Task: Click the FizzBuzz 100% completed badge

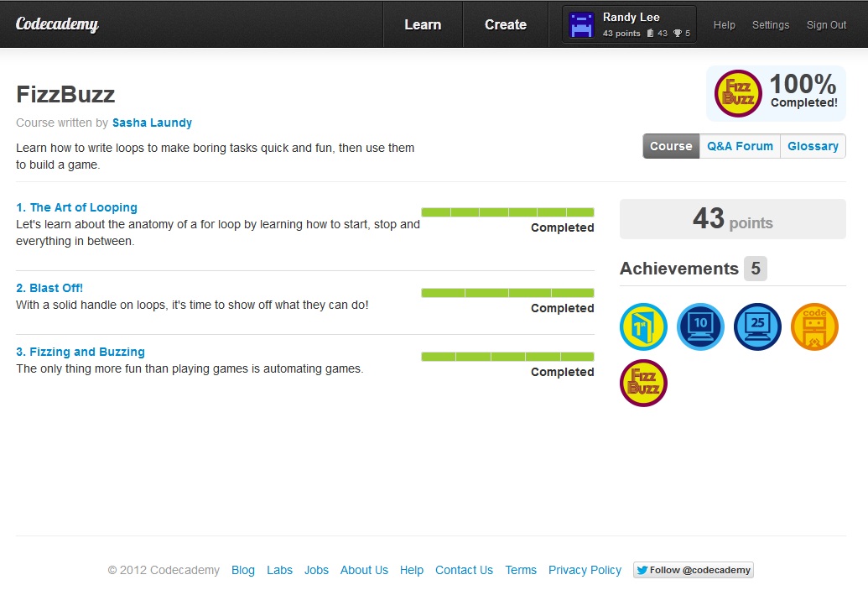Action: [x=738, y=93]
